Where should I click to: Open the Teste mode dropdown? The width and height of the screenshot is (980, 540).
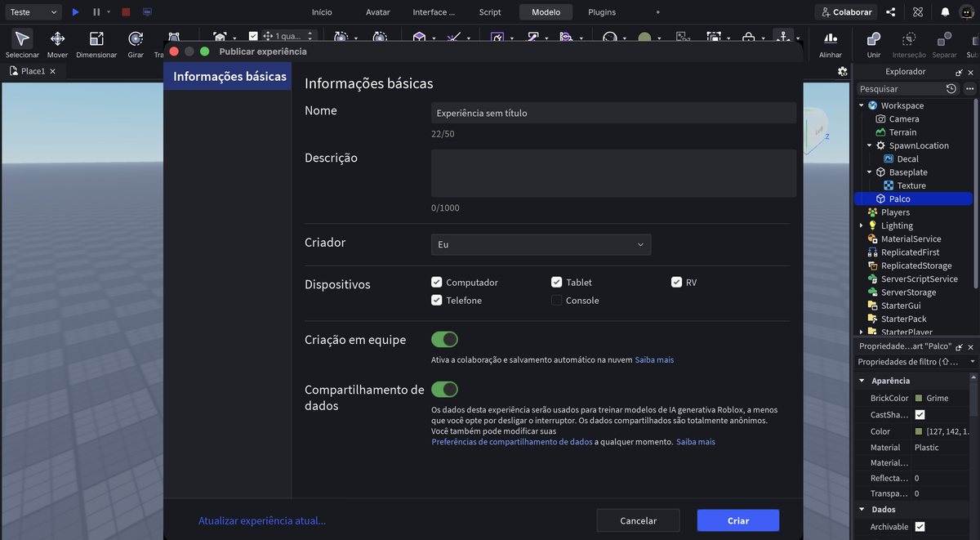[33, 12]
